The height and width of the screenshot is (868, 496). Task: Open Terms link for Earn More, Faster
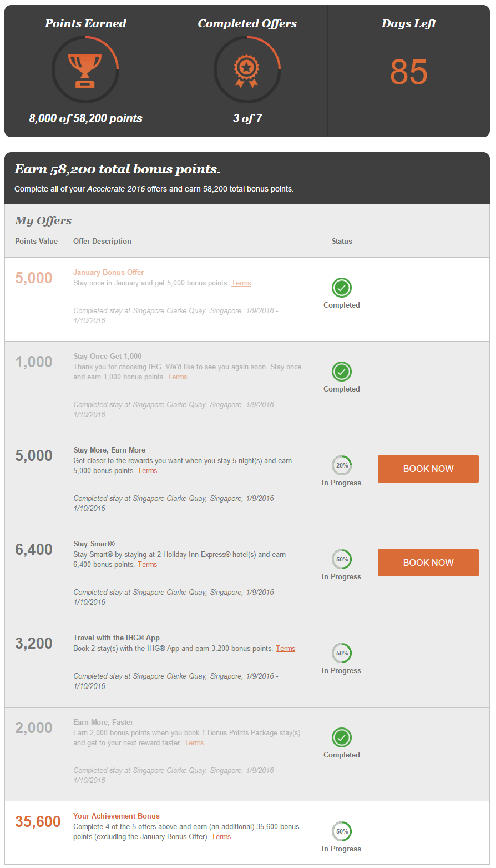coord(194,743)
